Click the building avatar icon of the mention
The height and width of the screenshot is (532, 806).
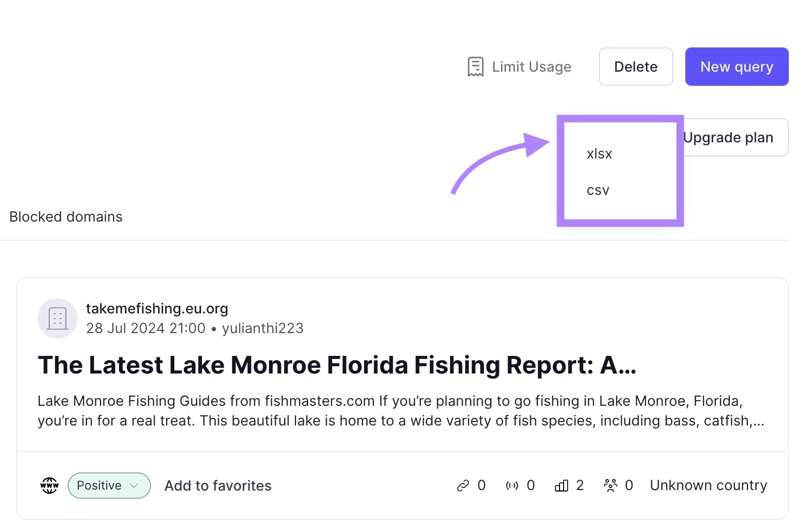click(x=58, y=318)
